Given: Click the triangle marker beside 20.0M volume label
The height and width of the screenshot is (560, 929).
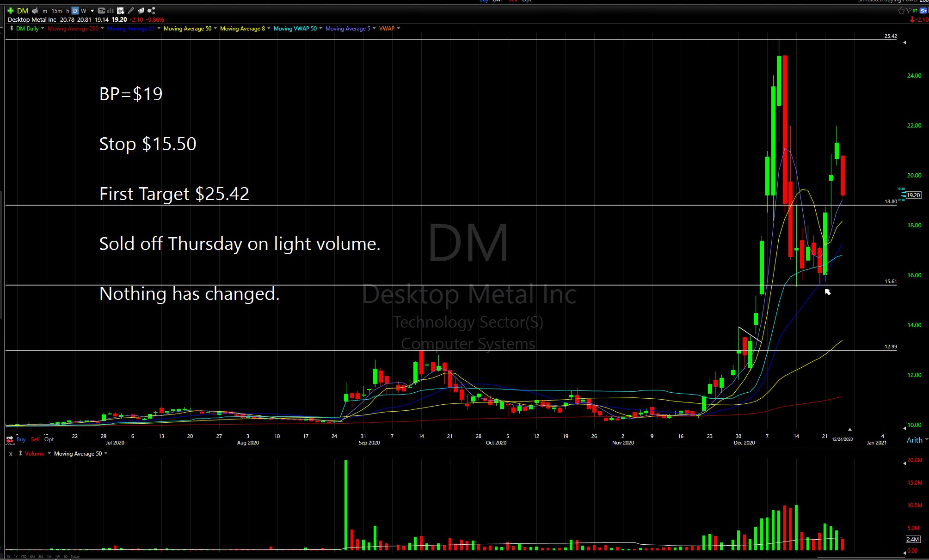Looking at the screenshot, I should point(904,463).
